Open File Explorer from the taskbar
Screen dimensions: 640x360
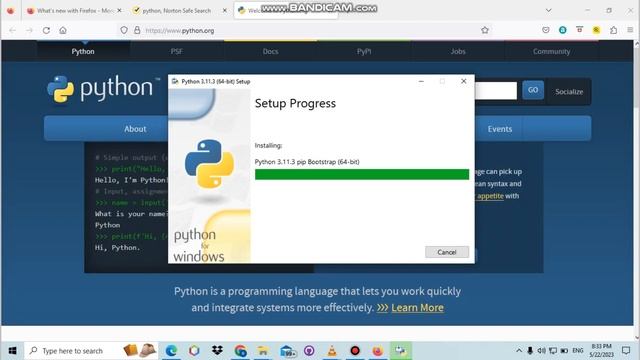click(x=263, y=351)
